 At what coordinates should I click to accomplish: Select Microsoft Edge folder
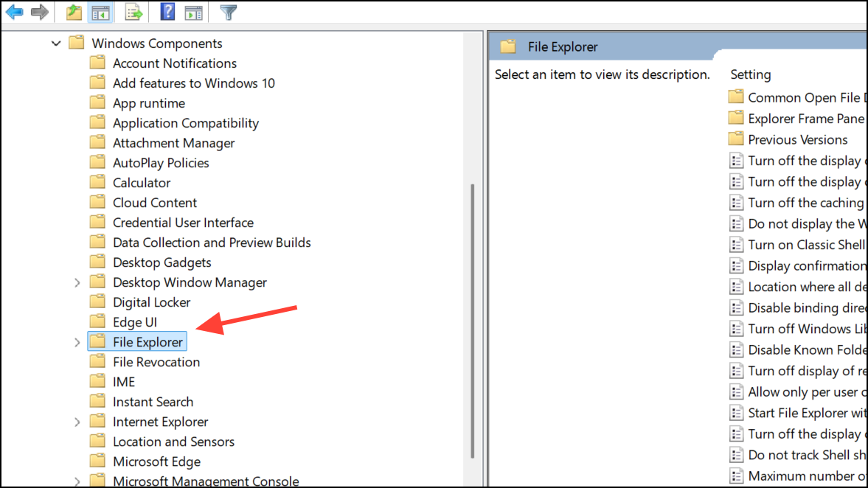156,461
